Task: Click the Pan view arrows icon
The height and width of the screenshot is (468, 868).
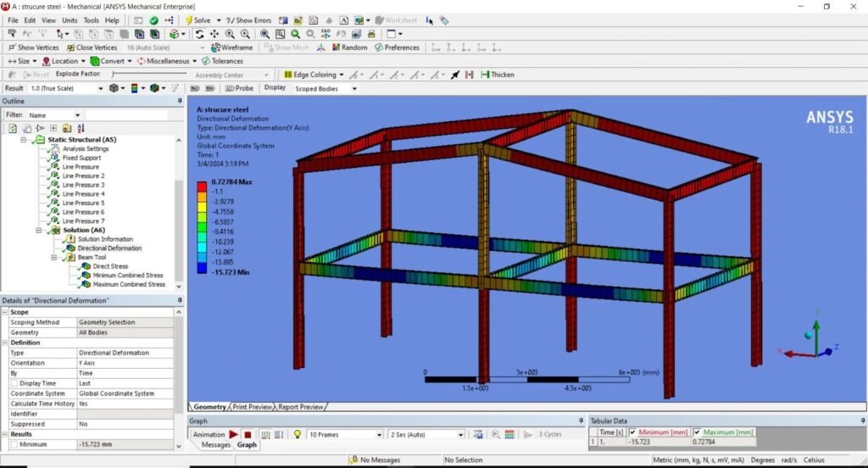Action: tap(214, 34)
